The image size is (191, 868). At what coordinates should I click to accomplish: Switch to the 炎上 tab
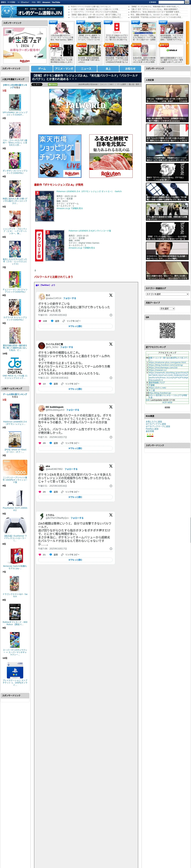(108, 69)
